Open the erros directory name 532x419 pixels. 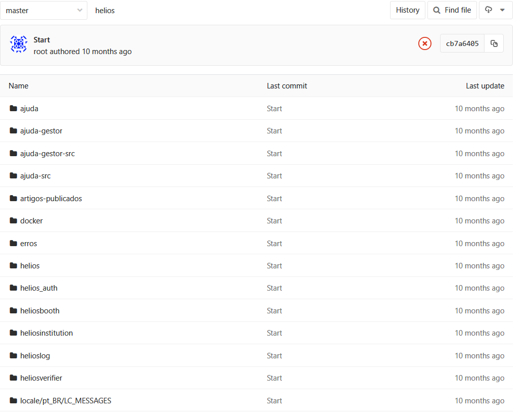[x=28, y=244]
